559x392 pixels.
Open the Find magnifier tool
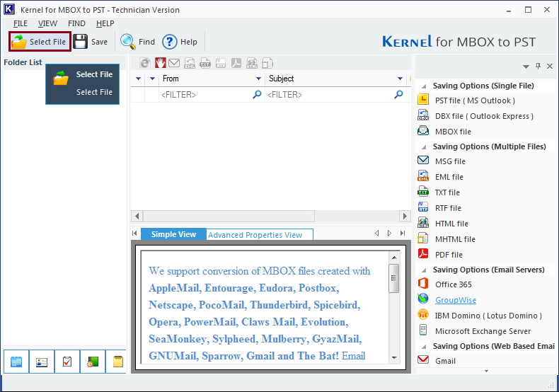click(137, 42)
